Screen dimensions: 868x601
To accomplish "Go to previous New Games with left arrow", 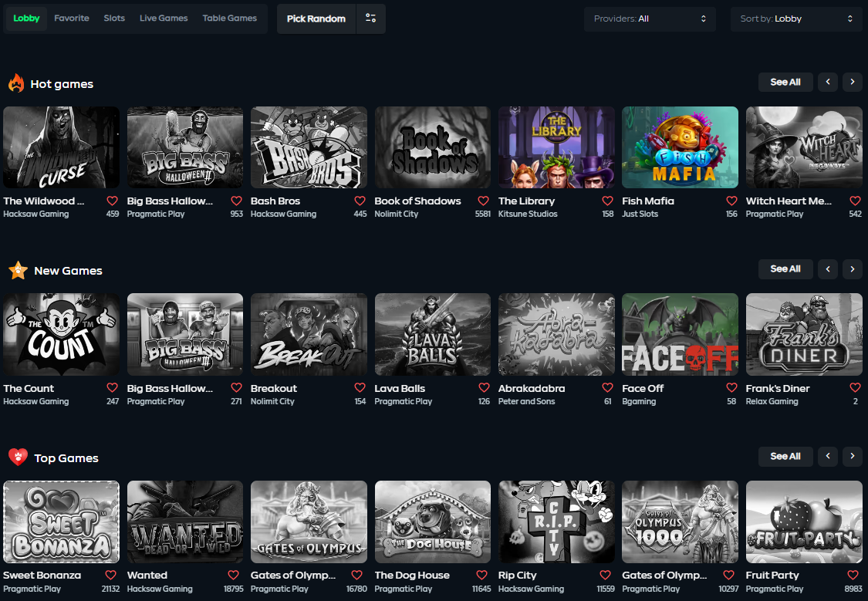I will click(x=828, y=269).
